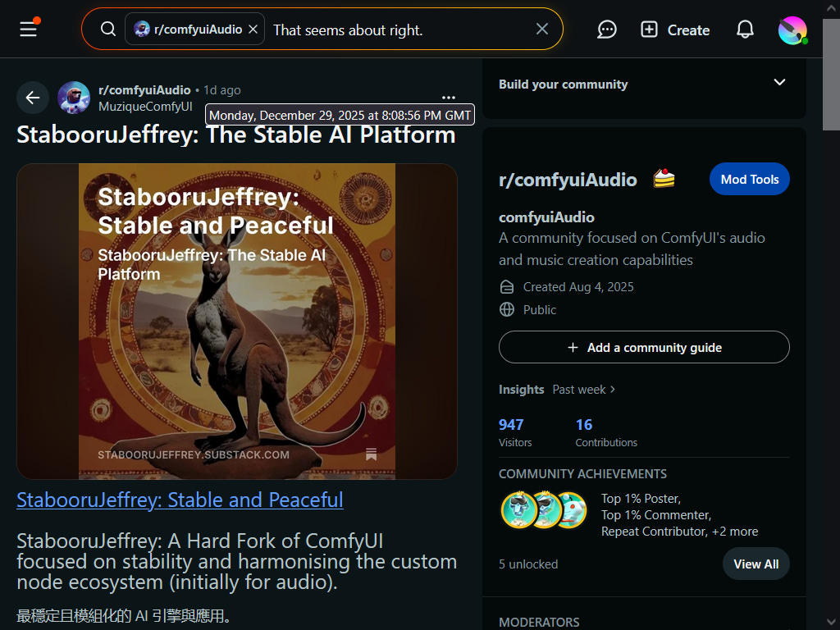Click the scrollbar down arrow
The width and height of the screenshot is (840, 630).
tap(831, 622)
